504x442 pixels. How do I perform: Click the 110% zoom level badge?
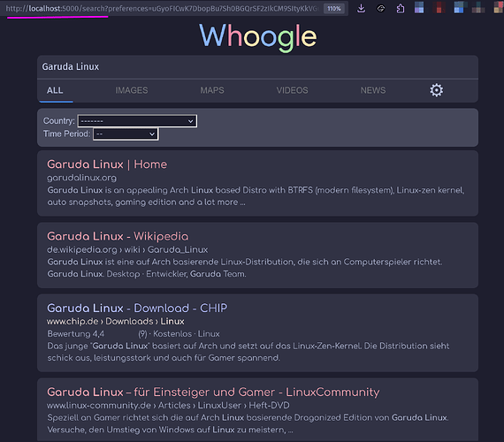(x=334, y=9)
